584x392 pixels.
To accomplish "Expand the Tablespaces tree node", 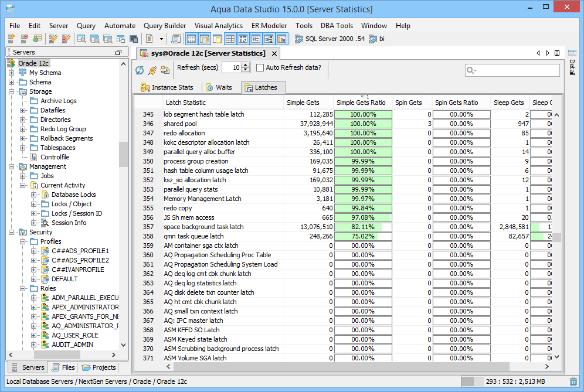I will 23,148.
